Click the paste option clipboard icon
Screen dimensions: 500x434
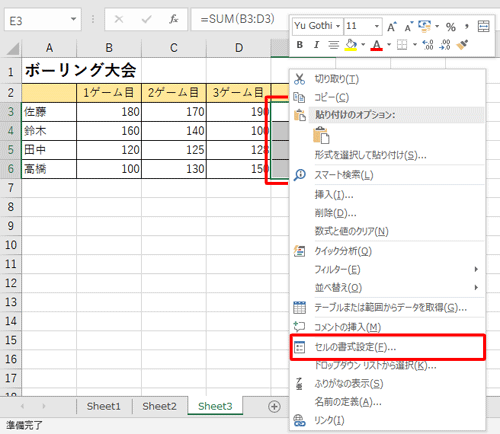[321, 135]
